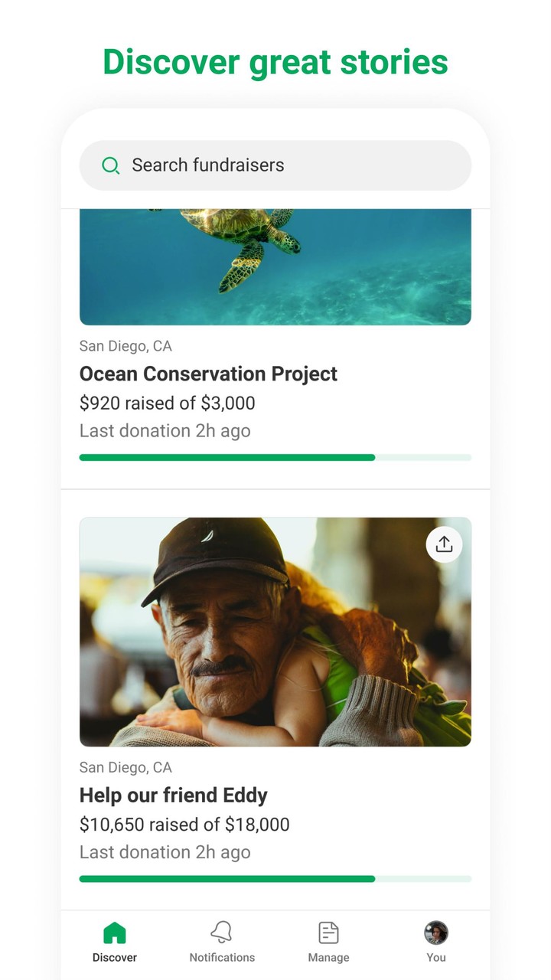Select the $920 raised of $3,000 text
551x980 pixels.
167,403
